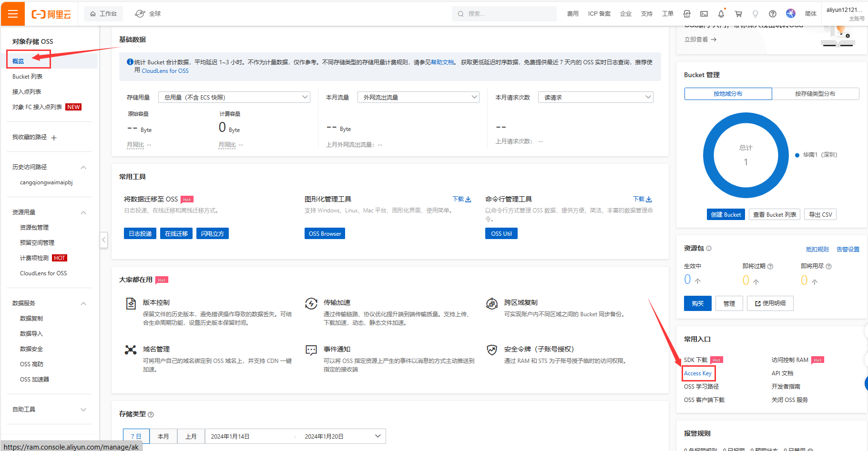868x451 pixels.
Task: Open the date range dropdown arrow
Action: [378, 436]
